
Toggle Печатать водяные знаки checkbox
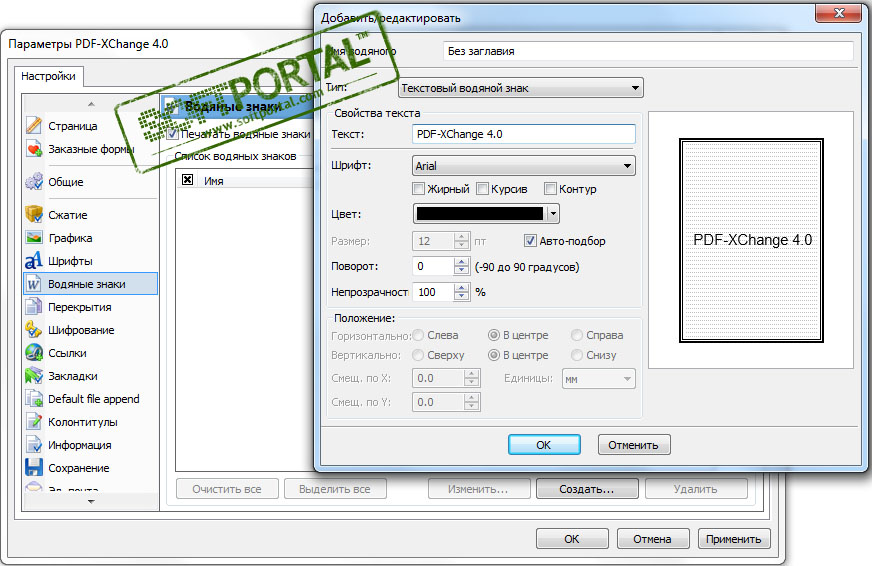point(172,134)
